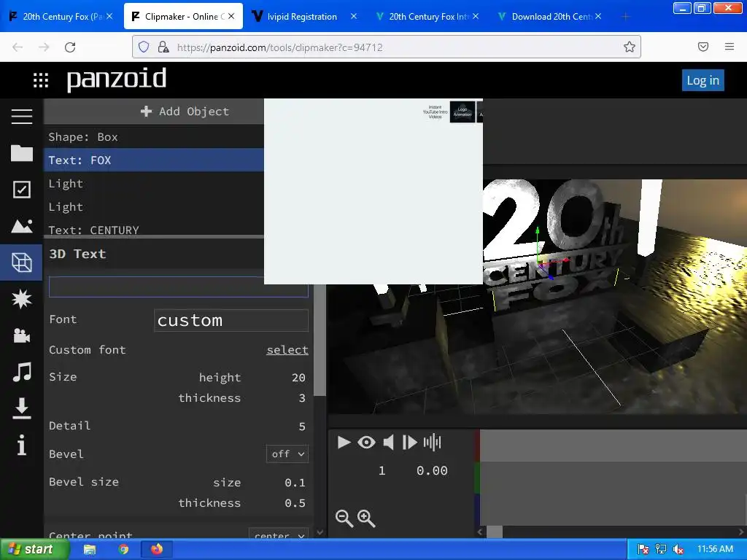Switch to the Ivipid Registration tab

click(301, 16)
